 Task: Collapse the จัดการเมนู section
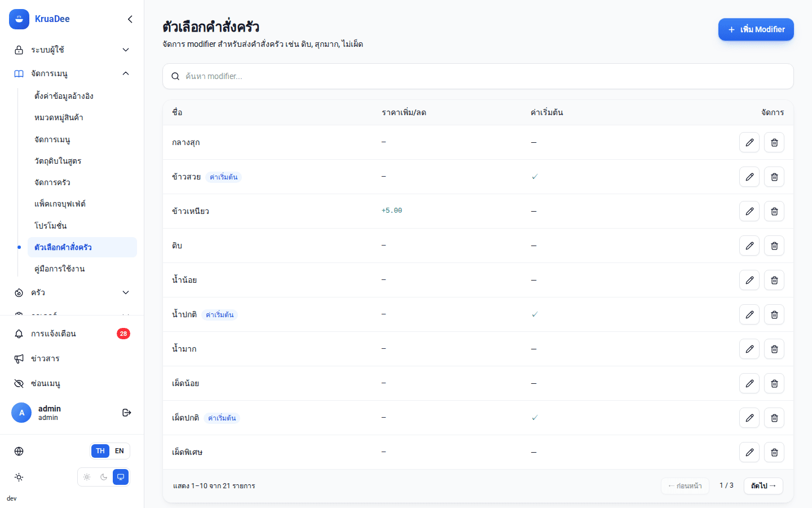(x=72, y=73)
